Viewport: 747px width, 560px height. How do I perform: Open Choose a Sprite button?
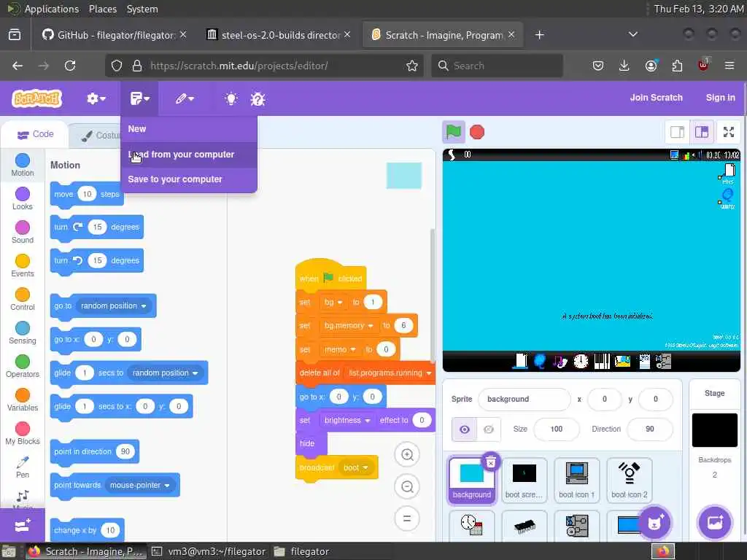click(x=655, y=523)
